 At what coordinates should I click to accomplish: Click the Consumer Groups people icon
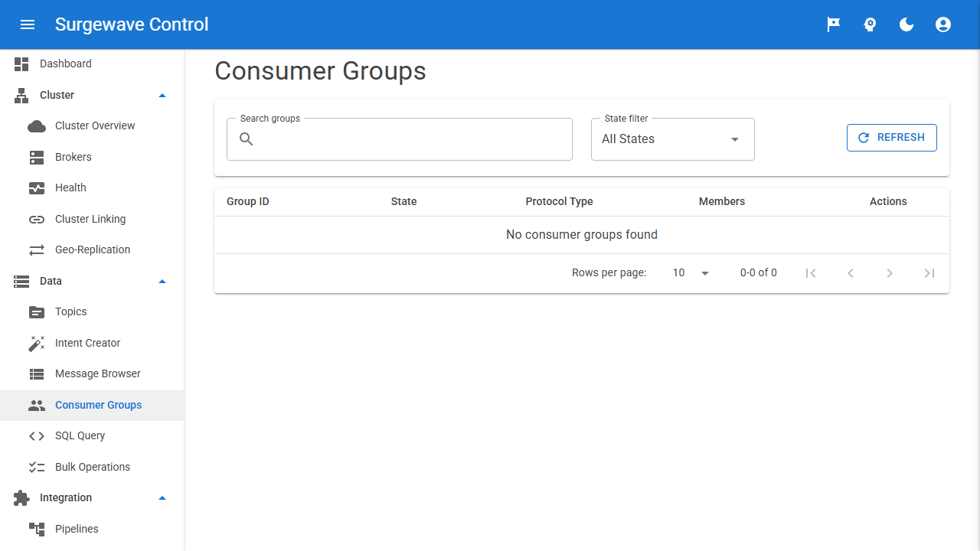(x=37, y=406)
